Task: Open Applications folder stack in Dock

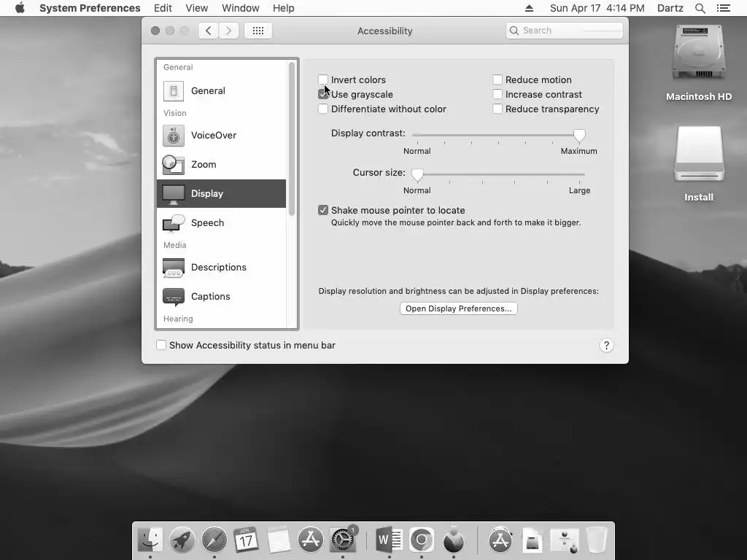Action: (500, 540)
